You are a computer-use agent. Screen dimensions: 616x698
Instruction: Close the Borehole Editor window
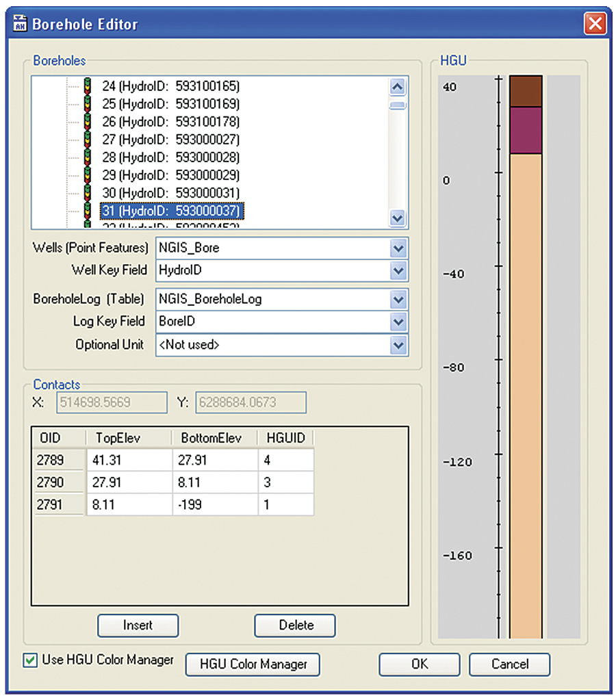tap(595, 23)
